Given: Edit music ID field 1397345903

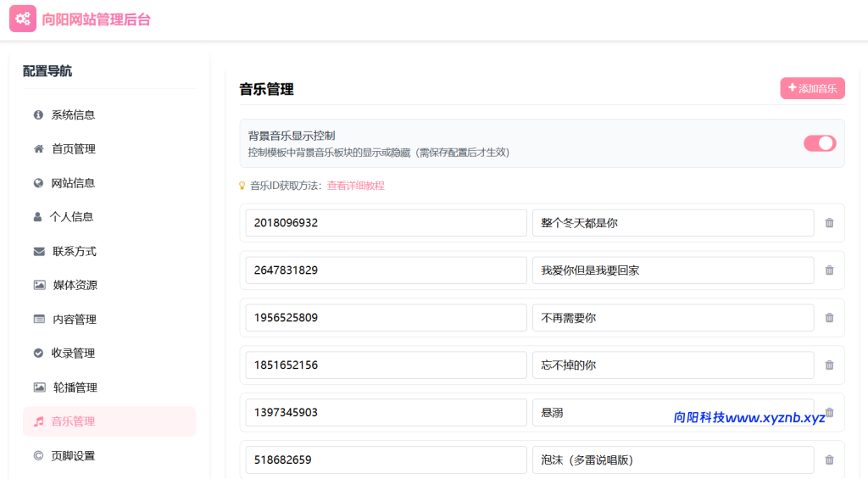Looking at the screenshot, I should click(x=386, y=412).
